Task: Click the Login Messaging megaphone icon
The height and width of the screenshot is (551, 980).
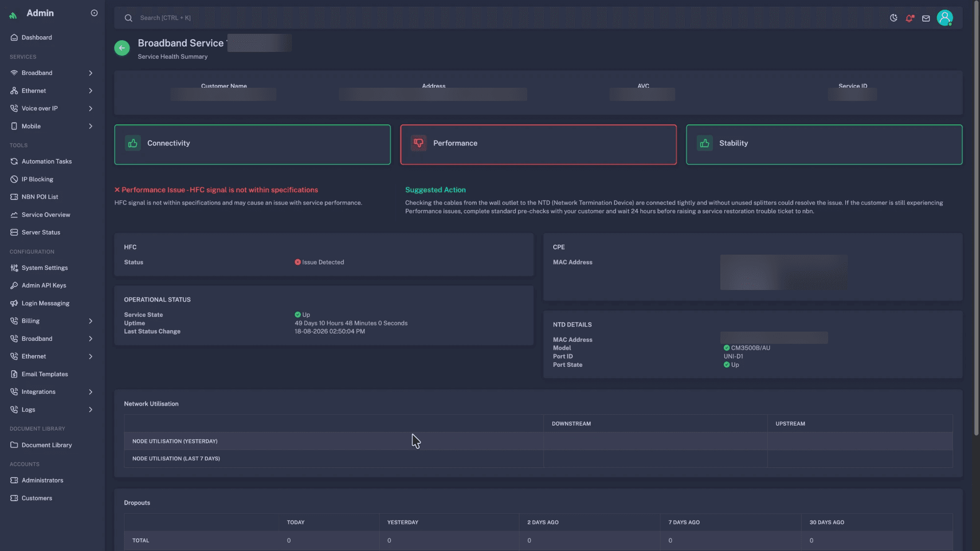Action: (x=14, y=304)
